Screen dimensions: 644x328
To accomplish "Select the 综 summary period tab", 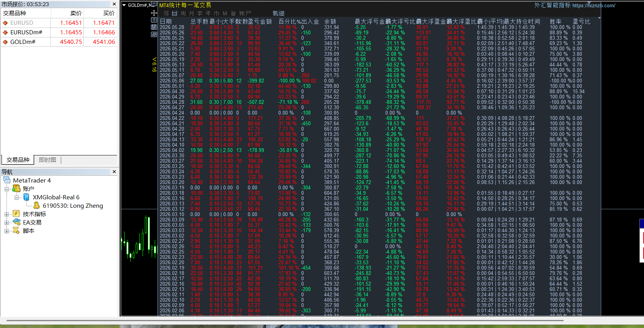I will pyautogui.click(x=166, y=13).
